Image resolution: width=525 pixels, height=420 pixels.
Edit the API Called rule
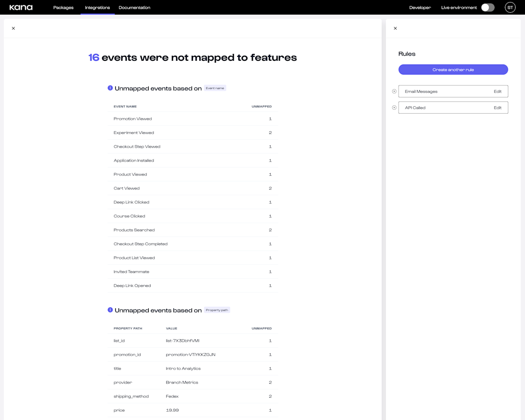click(x=498, y=108)
